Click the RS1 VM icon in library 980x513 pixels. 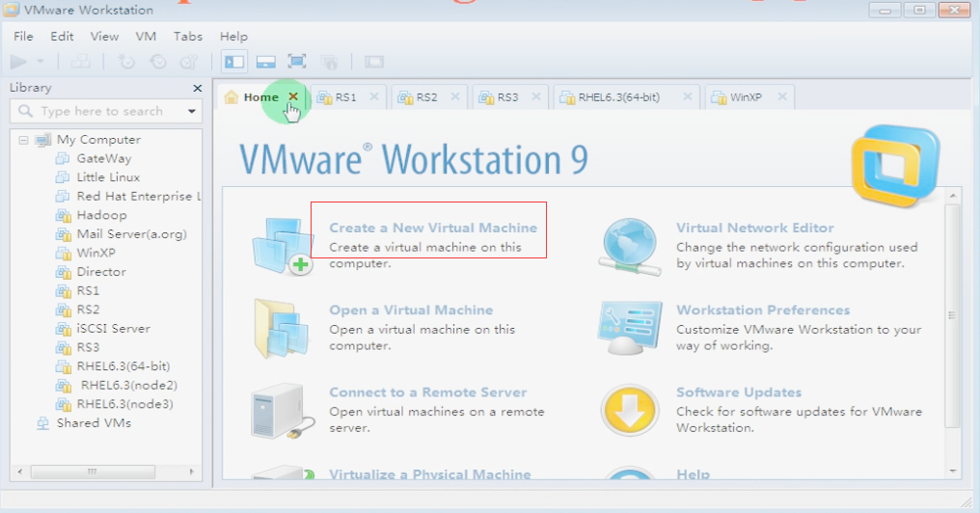tap(63, 291)
